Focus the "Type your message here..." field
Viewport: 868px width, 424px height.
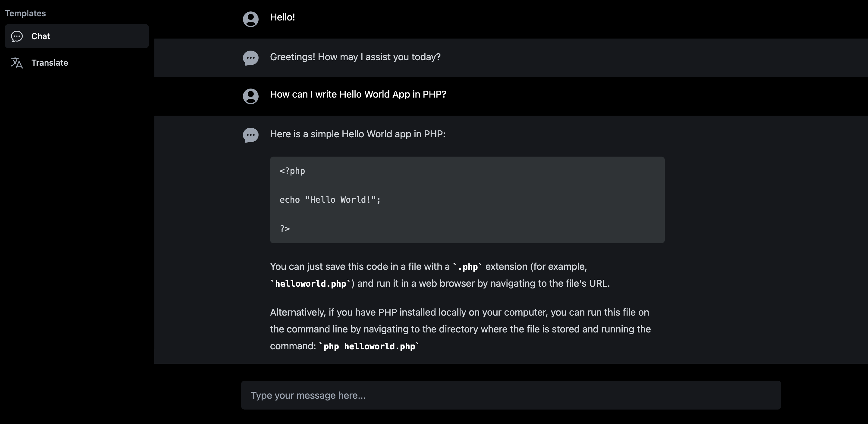pos(511,395)
